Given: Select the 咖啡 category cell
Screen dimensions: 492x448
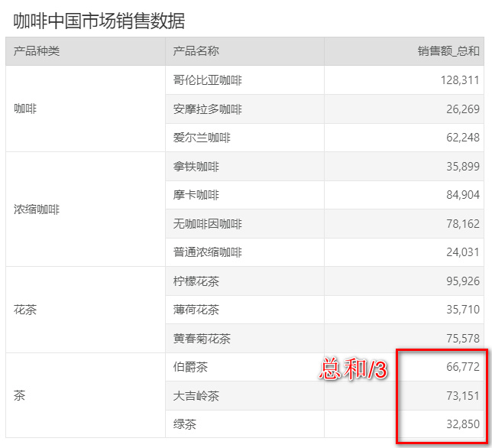Looking at the screenshot, I should [25, 109].
